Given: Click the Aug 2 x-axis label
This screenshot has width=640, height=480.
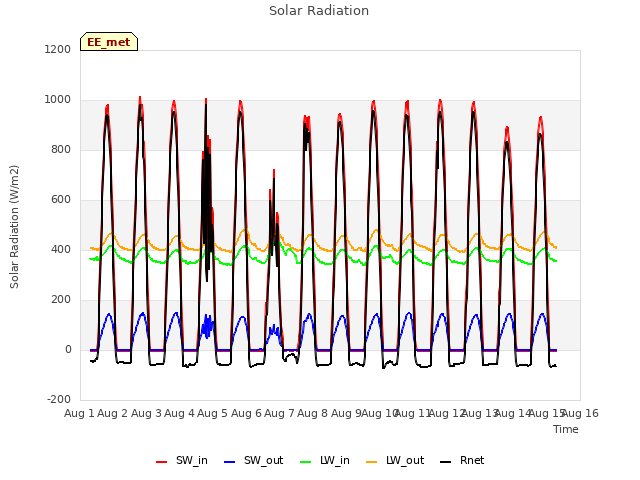Looking at the screenshot, I should click(113, 413).
